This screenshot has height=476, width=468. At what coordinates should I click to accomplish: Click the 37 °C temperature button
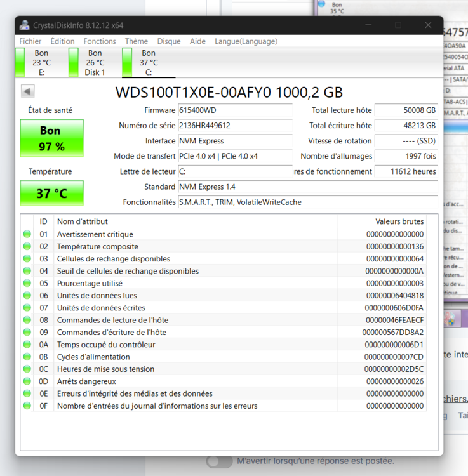tap(51, 193)
